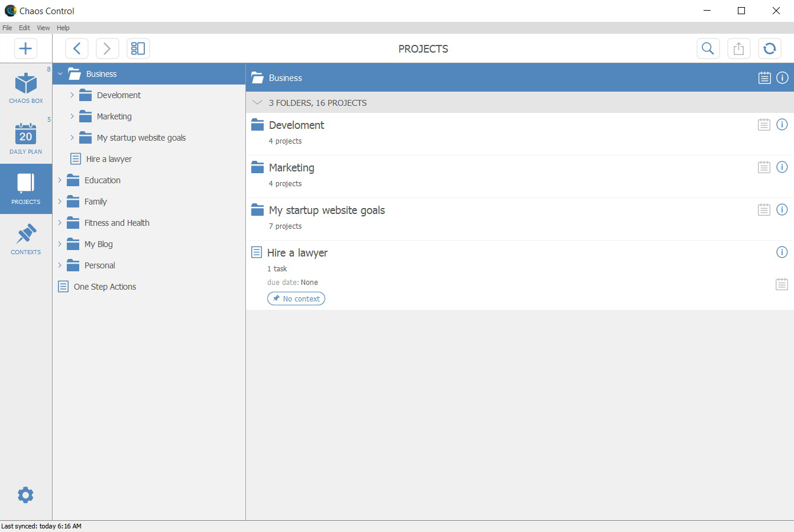Image resolution: width=794 pixels, height=532 pixels.
Task: Select My Blog in project tree
Action: tap(149, 244)
